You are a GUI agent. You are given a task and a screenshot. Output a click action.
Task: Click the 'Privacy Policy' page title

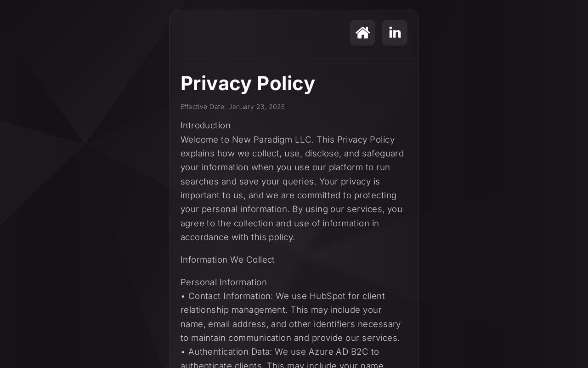[248, 83]
